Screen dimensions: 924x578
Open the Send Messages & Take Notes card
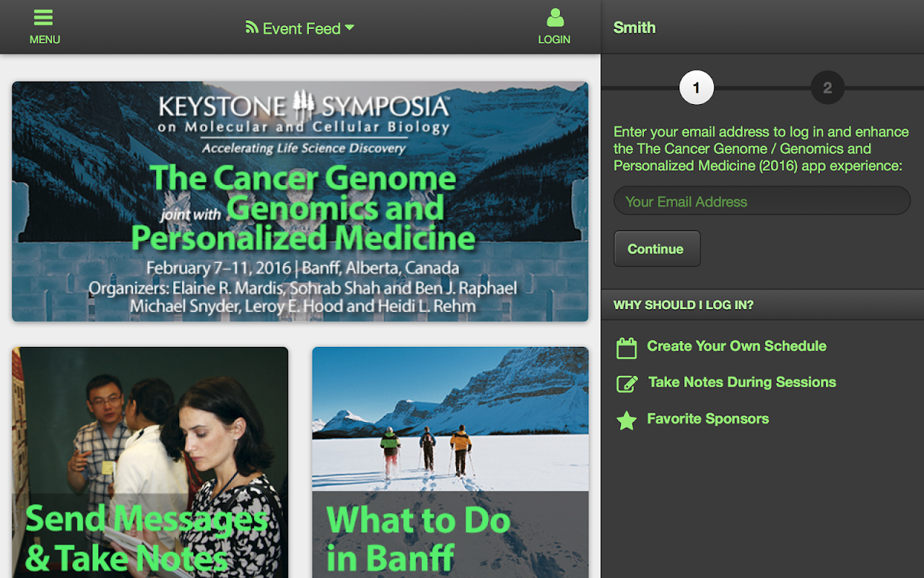tap(150, 462)
